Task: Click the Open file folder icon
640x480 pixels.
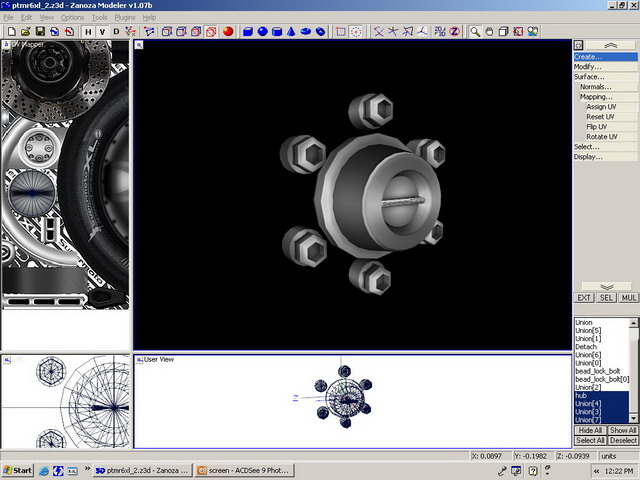Action: 25,31
